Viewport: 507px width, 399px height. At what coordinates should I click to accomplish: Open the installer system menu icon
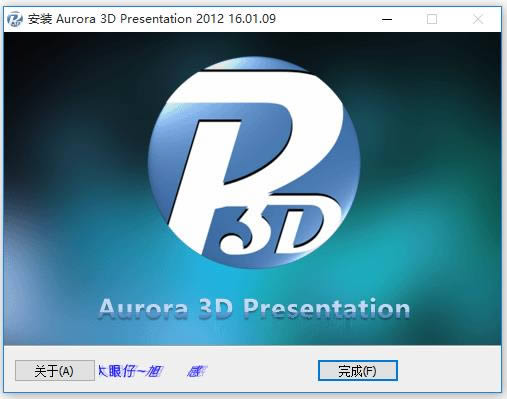point(15,19)
